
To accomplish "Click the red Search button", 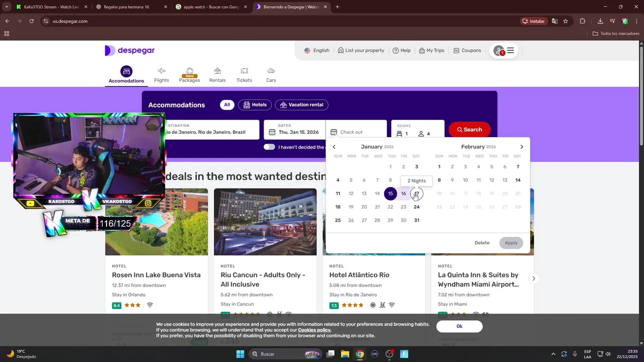I will (x=469, y=130).
